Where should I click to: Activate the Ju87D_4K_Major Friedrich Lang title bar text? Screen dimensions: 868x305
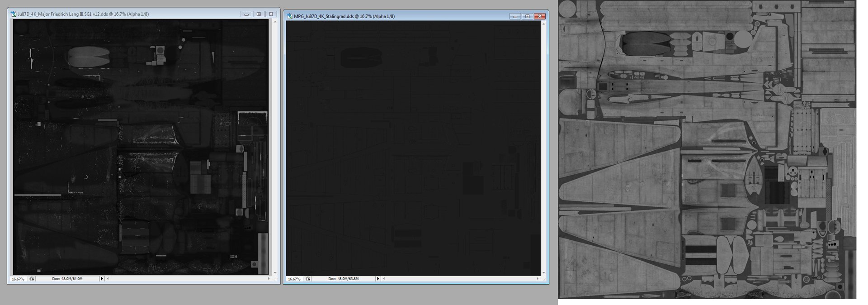pos(83,14)
